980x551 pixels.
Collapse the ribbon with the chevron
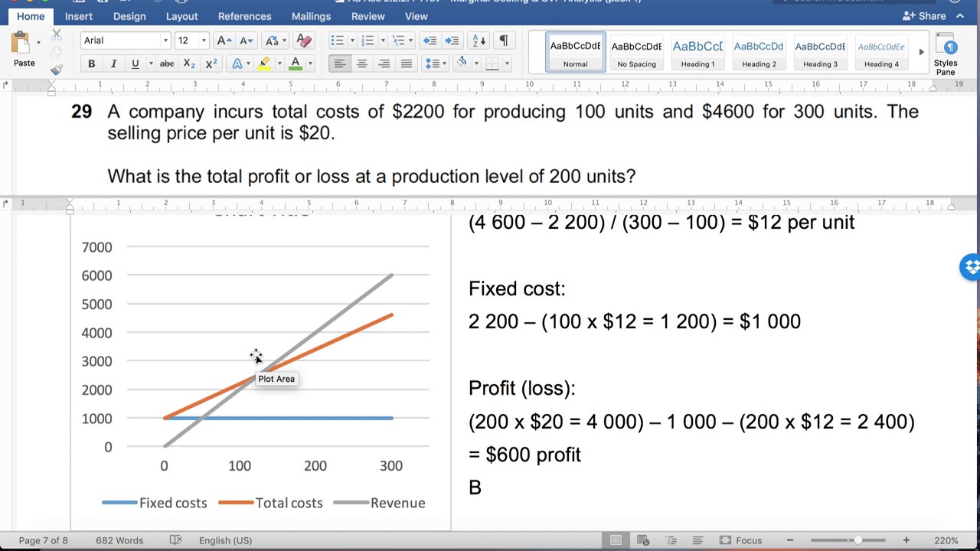coord(960,16)
